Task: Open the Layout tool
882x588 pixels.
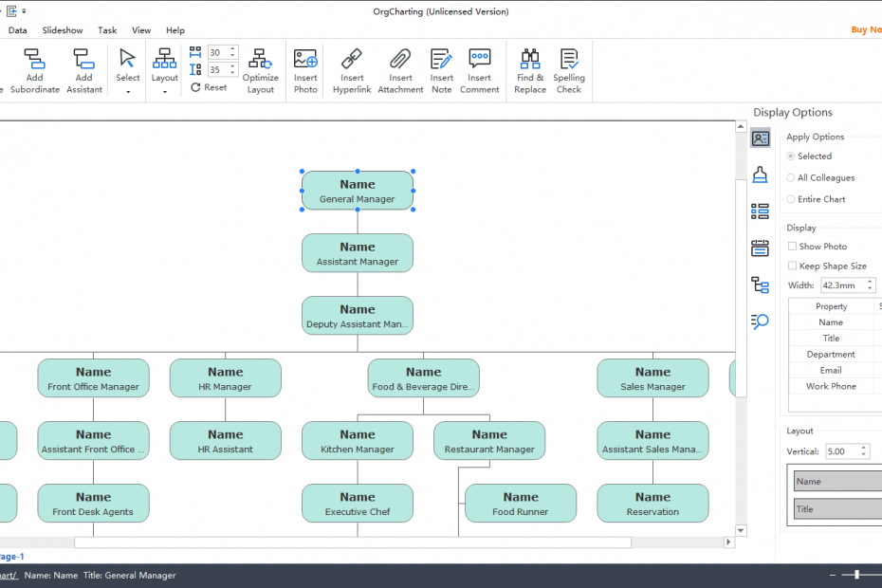Action: [164, 59]
